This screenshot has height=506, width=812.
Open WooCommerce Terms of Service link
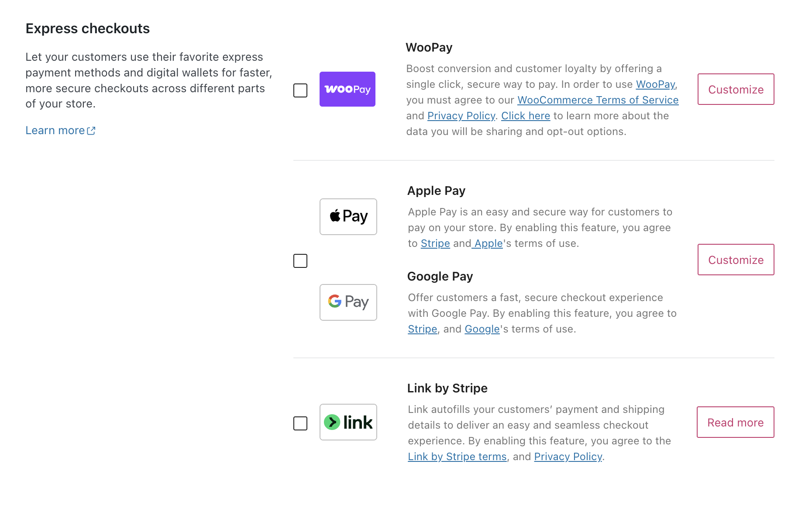598,100
